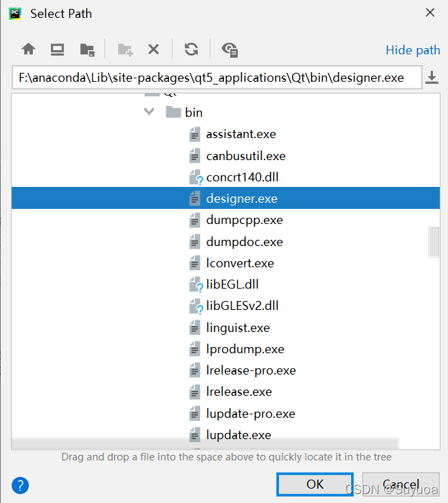This screenshot has width=448, height=503.
Task: Click the horizontal scrollbar of the tree
Action: (206, 443)
